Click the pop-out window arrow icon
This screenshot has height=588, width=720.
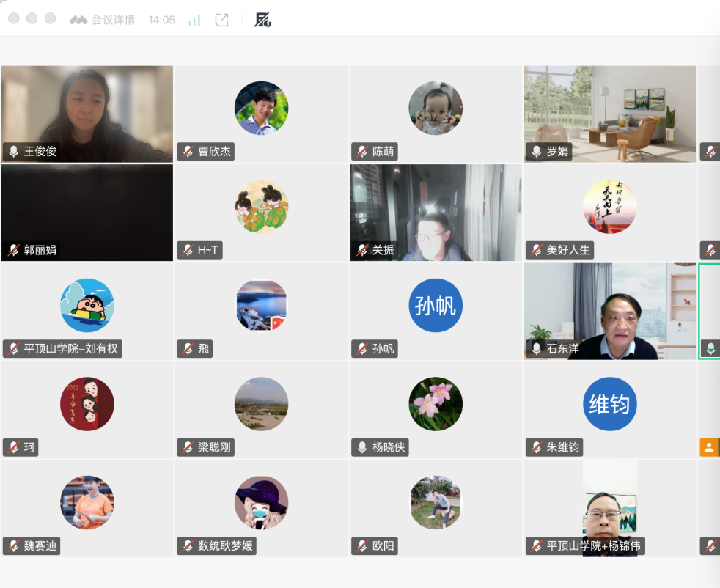pos(221,20)
